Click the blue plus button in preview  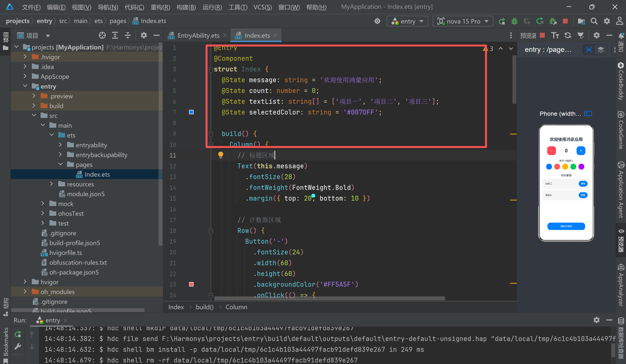581,150
